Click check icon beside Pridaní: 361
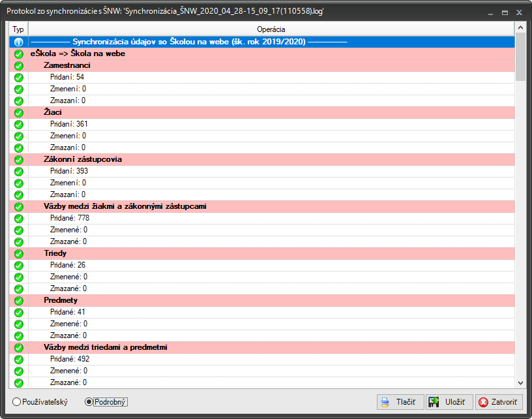The height and width of the screenshot is (419, 532). click(19, 124)
